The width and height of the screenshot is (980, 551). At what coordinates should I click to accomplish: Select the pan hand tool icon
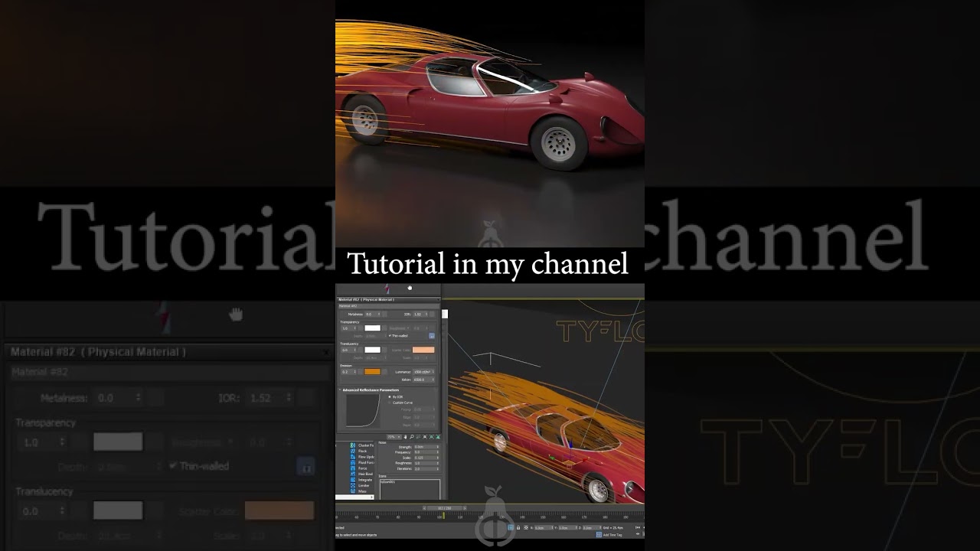pos(405,437)
